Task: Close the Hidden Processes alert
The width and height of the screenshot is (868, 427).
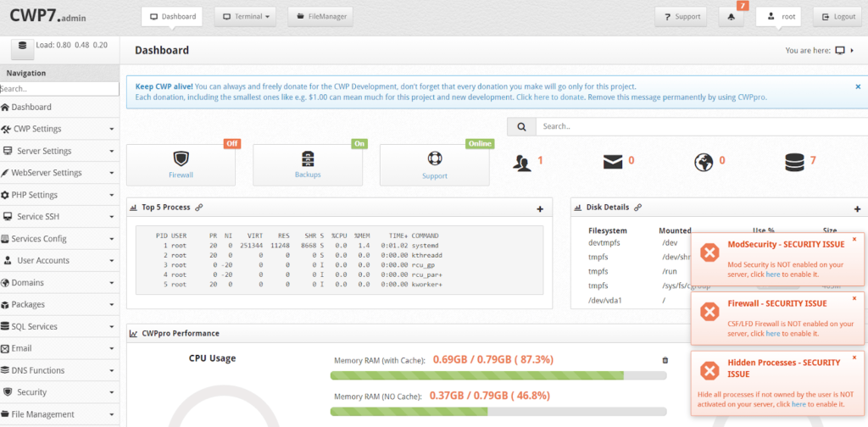Action: [854, 358]
